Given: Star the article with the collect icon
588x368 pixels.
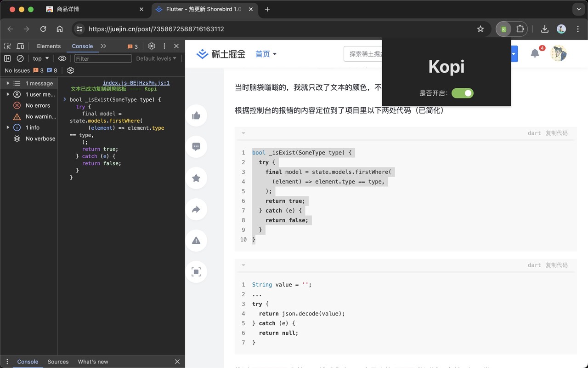Looking at the screenshot, I should 196,178.
